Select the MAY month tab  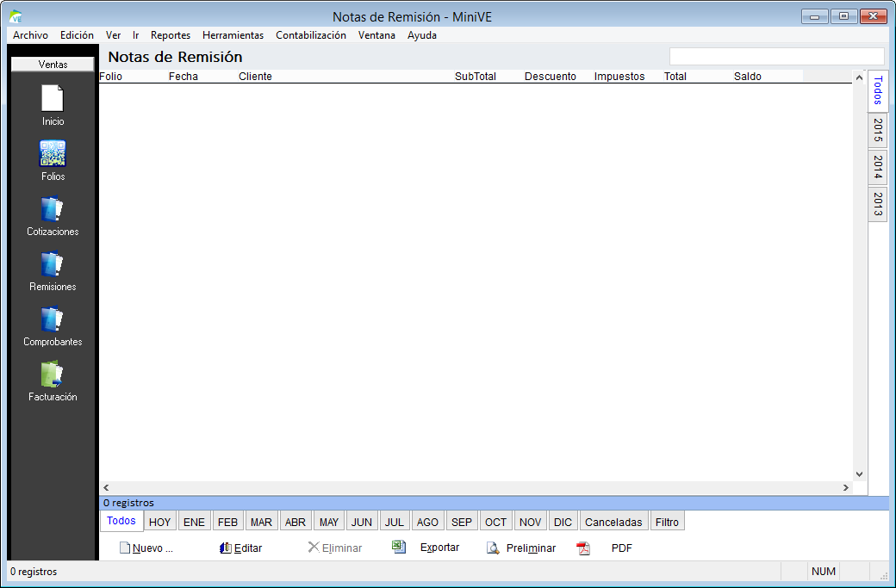point(328,522)
